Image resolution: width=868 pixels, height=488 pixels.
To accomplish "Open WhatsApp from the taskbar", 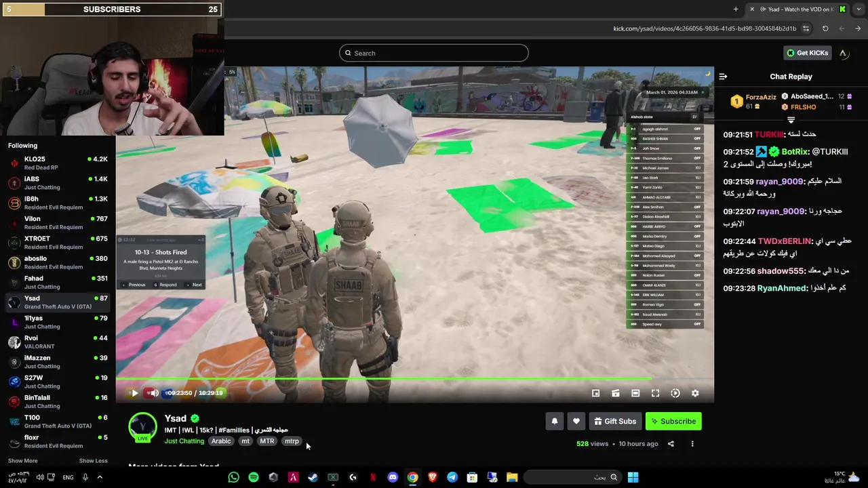I will click(233, 477).
